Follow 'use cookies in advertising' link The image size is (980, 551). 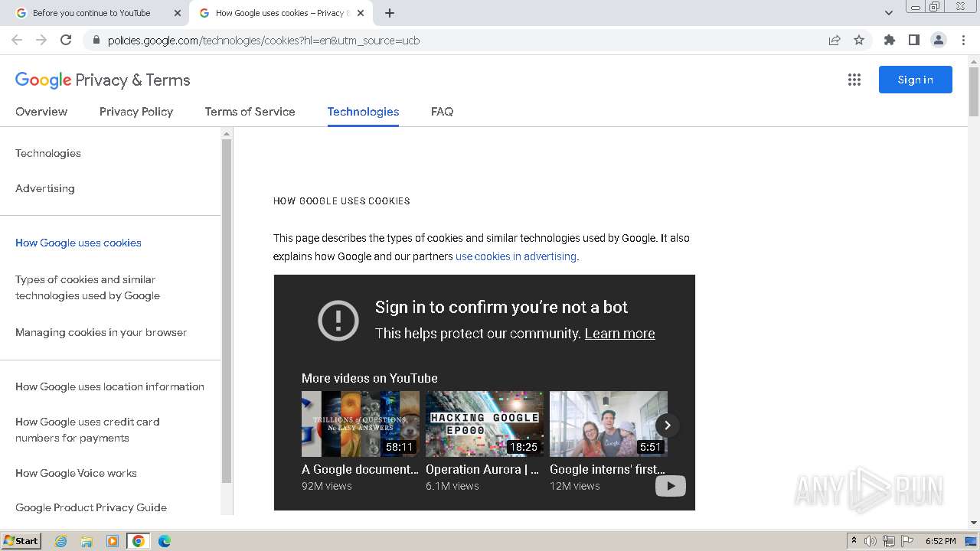pyautogui.click(x=516, y=256)
